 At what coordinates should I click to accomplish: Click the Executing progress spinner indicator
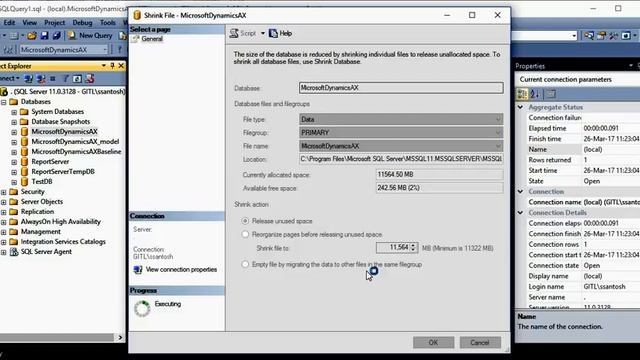point(142,309)
